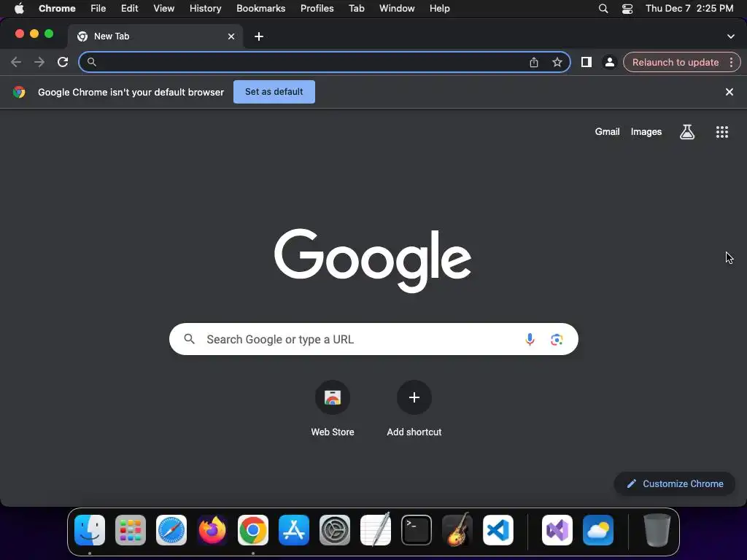Open the Weather app from Dock

(x=598, y=530)
